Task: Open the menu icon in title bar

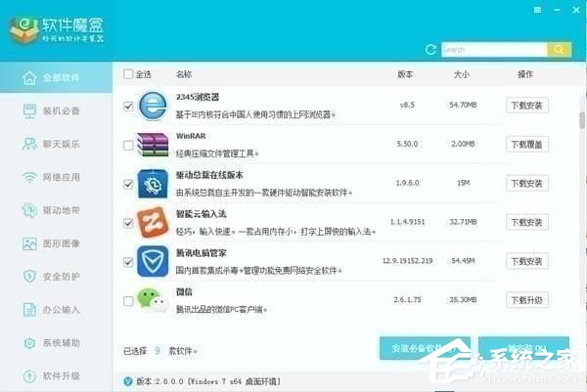Action: tap(537, 10)
